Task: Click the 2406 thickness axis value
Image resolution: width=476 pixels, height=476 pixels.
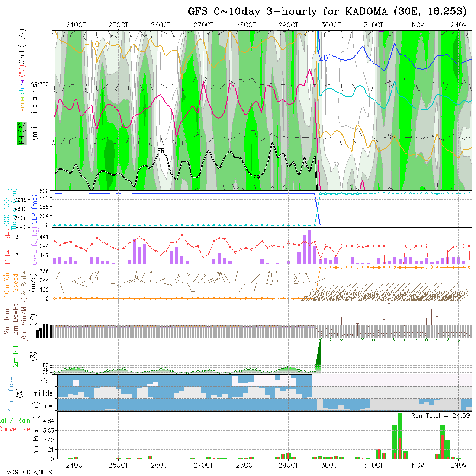Action: pos(21,218)
